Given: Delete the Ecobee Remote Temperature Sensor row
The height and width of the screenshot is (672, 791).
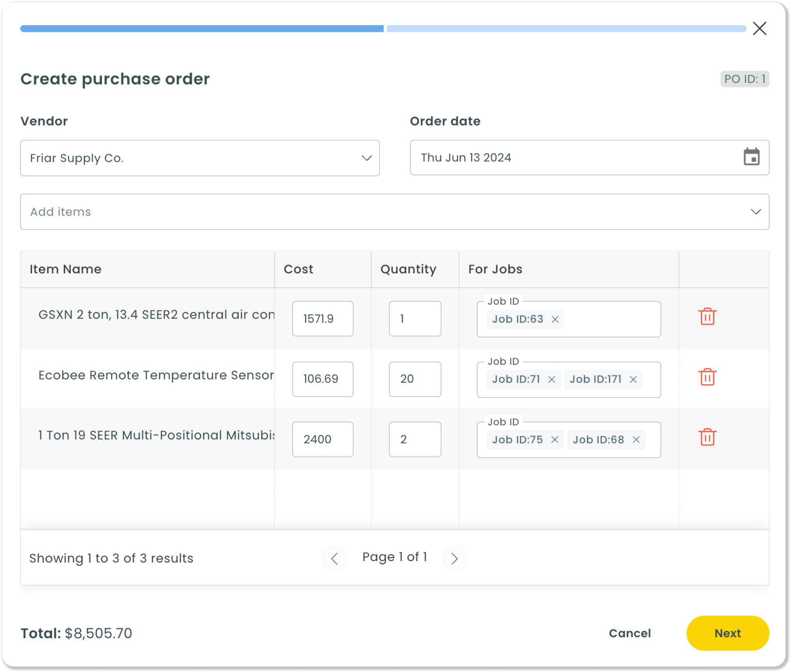Looking at the screenshot, I should [707, 377].
